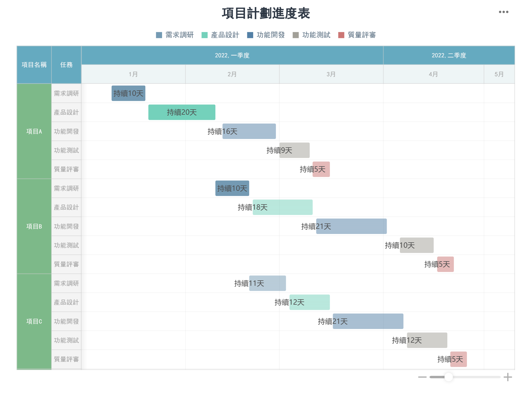Click the 質量評審 legend color square
Viewport: 532px width, 394px height.
click(x=341, y=35)
